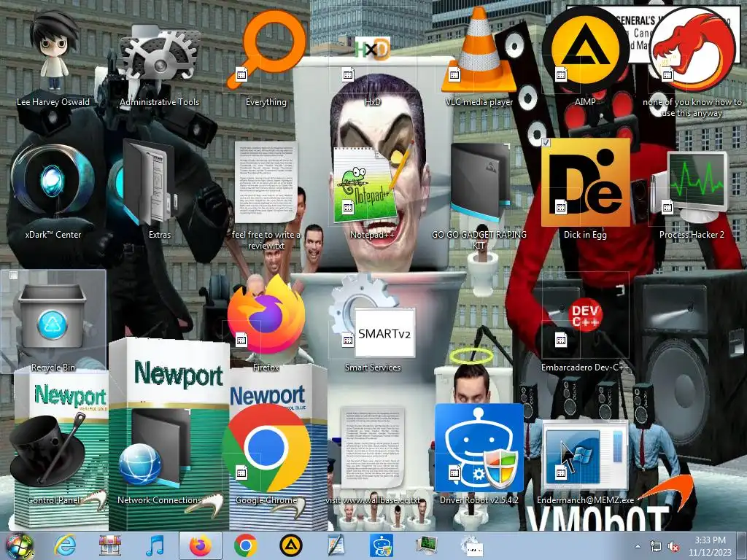
Task: Tick the Recycle Bin item checkbox
Action: pyautogui.click(x=13, y=275)
